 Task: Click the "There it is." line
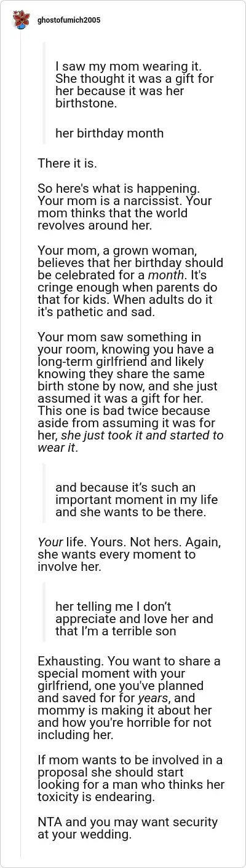click(67, 163)
